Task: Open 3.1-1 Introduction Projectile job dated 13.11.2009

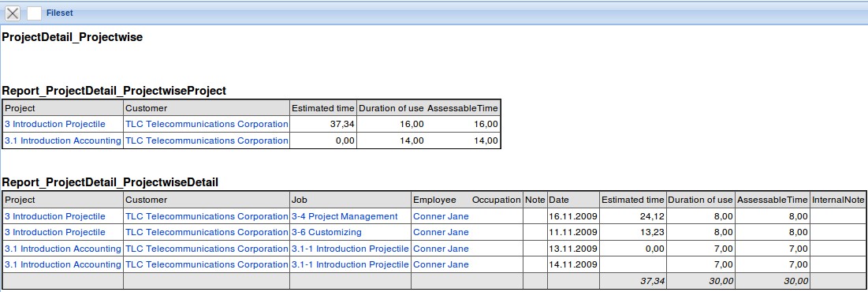Action: point(350,249)
